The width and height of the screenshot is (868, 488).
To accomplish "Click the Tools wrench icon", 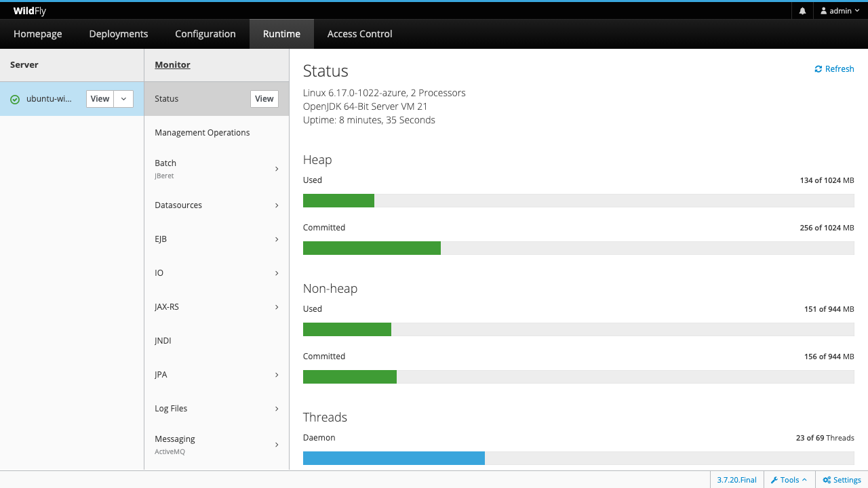I will 774,480.
